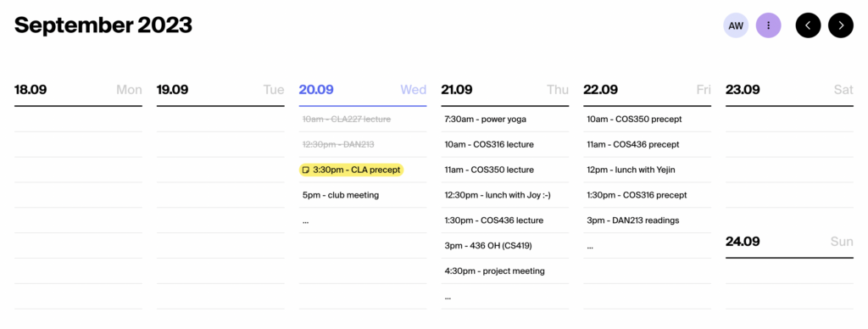Go to the previous week arrow
This screenshot has height=329, width=868.
pyautogui.click(x=808, y=25)
